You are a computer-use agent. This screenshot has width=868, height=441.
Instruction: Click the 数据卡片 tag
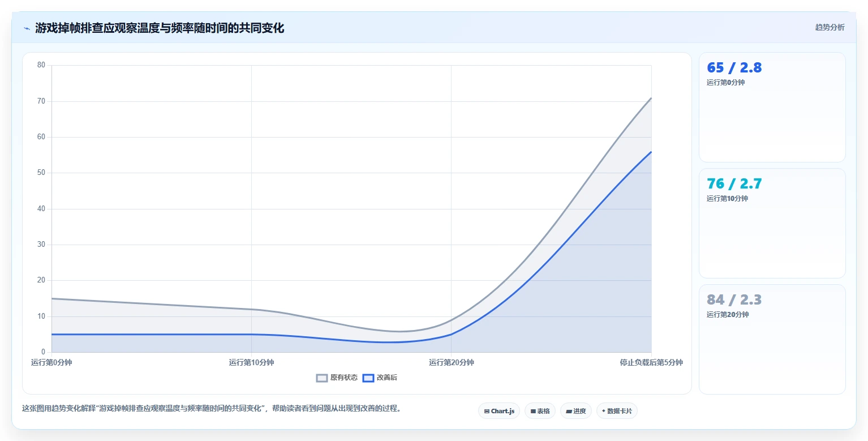pyautogui.click(x=617, y=411)
